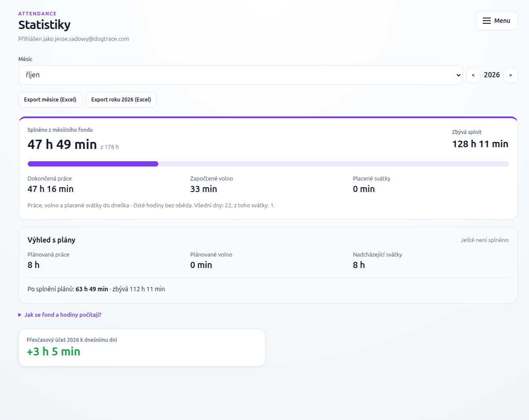Viewport: 529px width, 420px height.
Task: Click the "33 min" Započtené volno value
Action: coord(204,189)
